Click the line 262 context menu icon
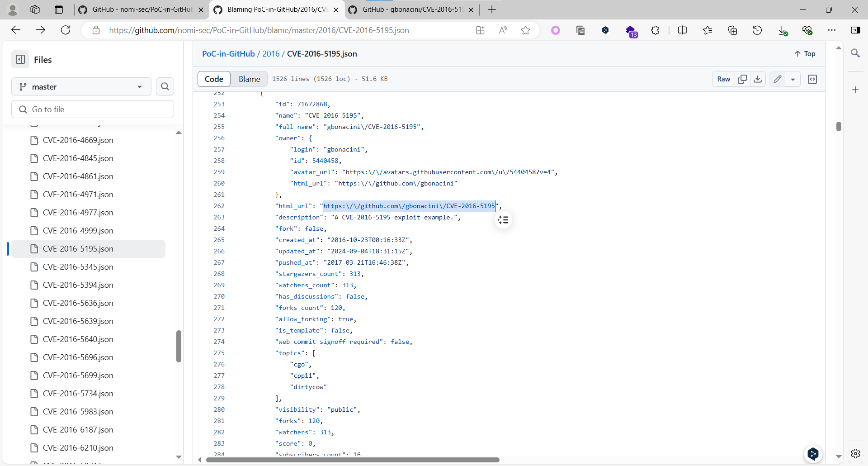The image size is (868, 466). [x=503, y=220]
